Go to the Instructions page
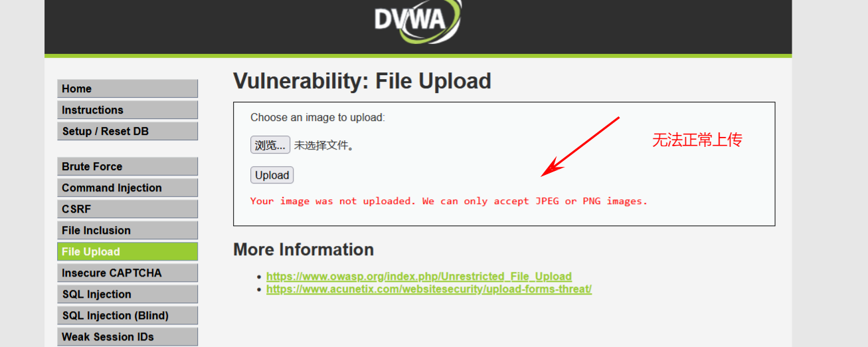The image size is (868, 347). 128,110
